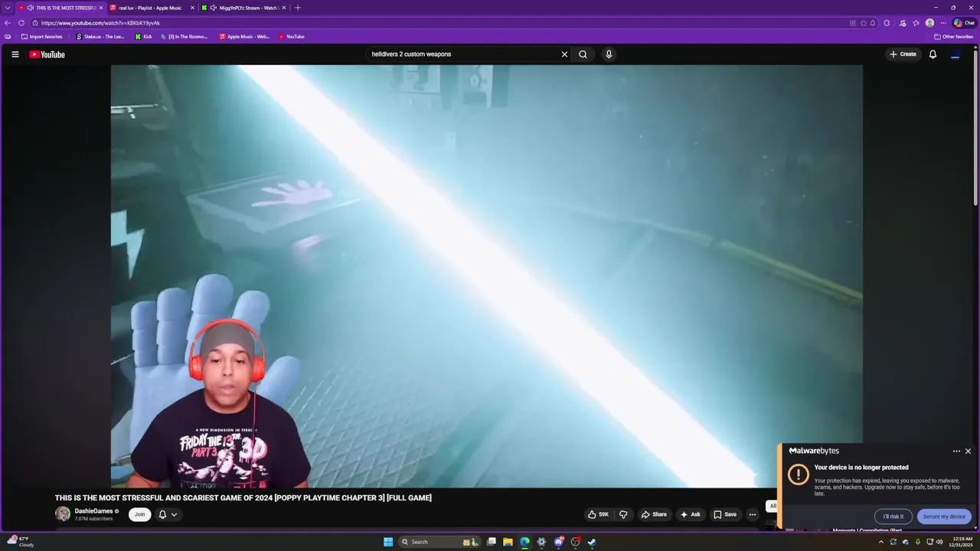Select the 'All' filter chip

pos(773,506)
